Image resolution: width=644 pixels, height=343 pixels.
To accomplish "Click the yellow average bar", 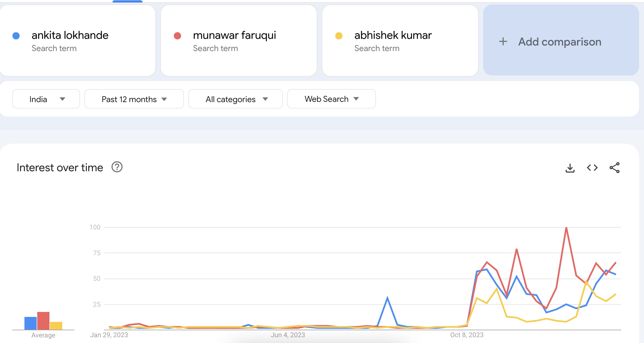I will (x=56, y=326).
